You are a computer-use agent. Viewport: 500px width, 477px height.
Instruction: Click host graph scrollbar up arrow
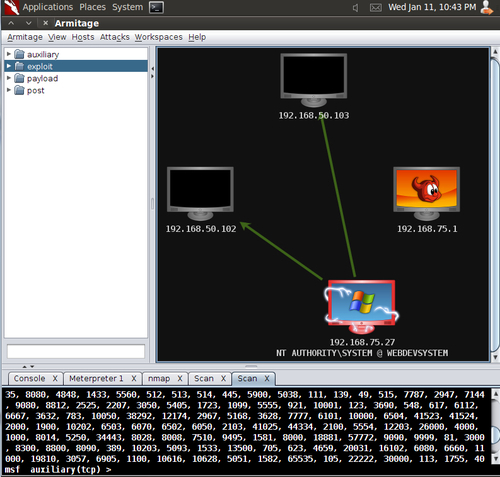point(495,52)
